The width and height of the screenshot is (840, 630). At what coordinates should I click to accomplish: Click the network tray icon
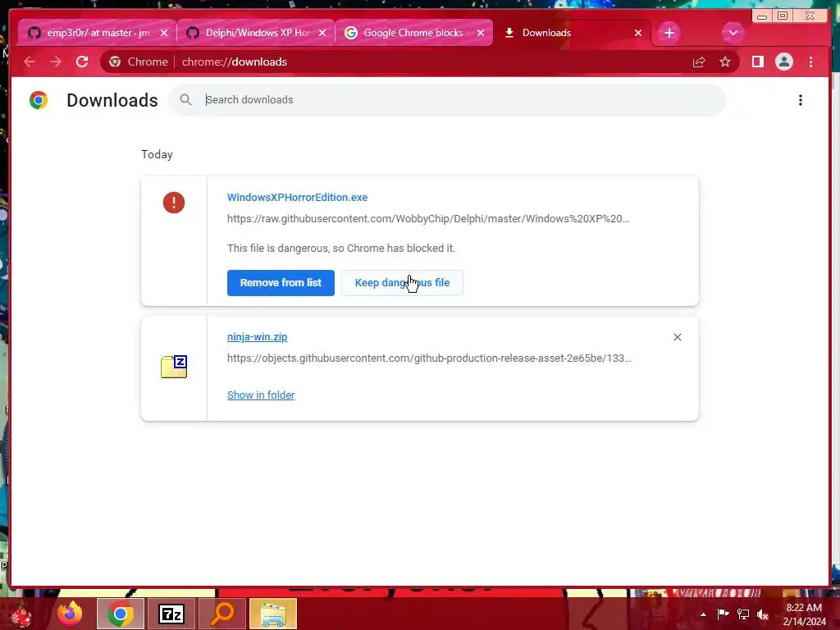coord(743,614)
